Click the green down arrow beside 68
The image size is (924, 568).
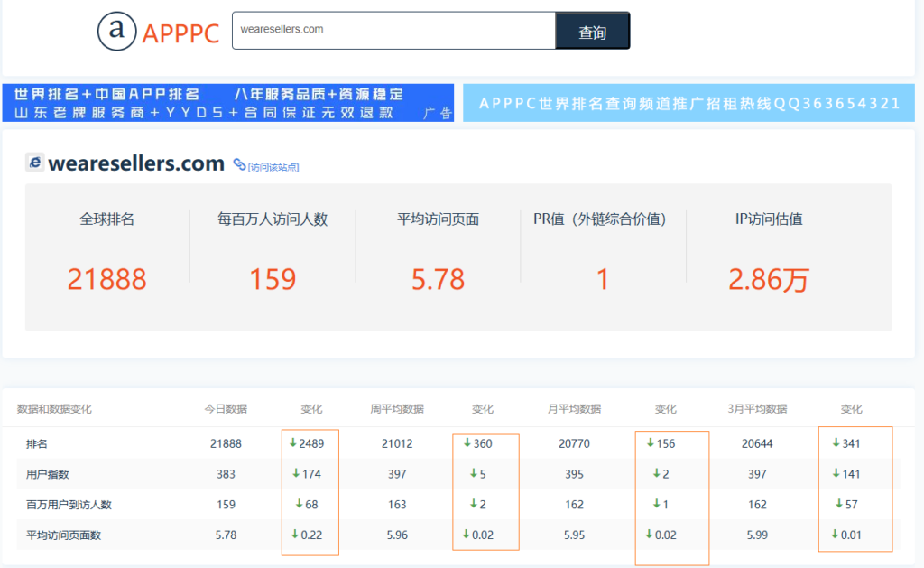tap(299, 505)
